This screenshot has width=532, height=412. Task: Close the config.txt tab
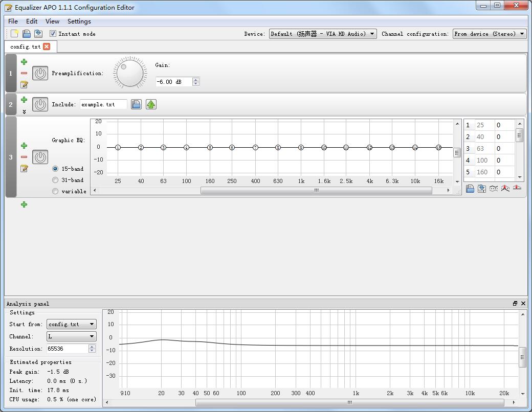[x=47, y=47]
